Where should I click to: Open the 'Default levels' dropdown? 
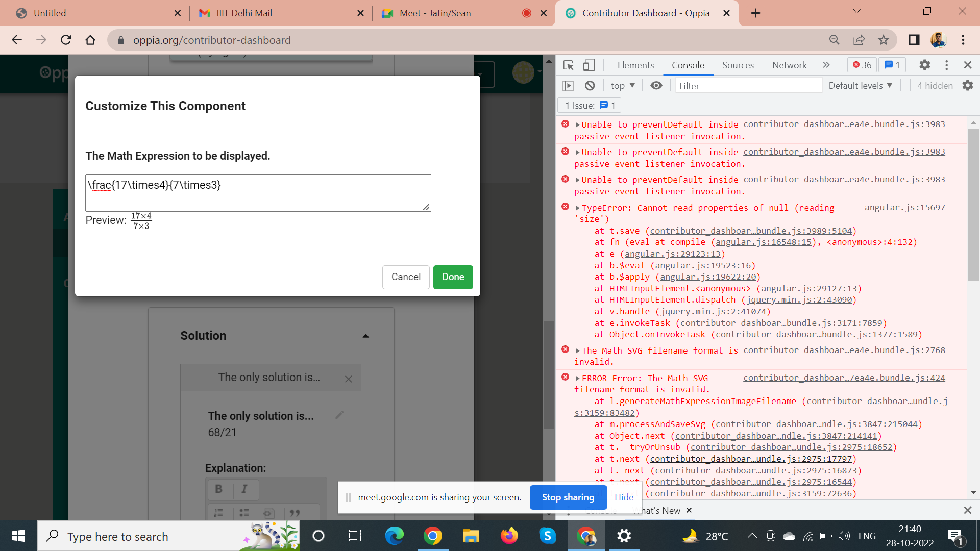tap(860, 85)
